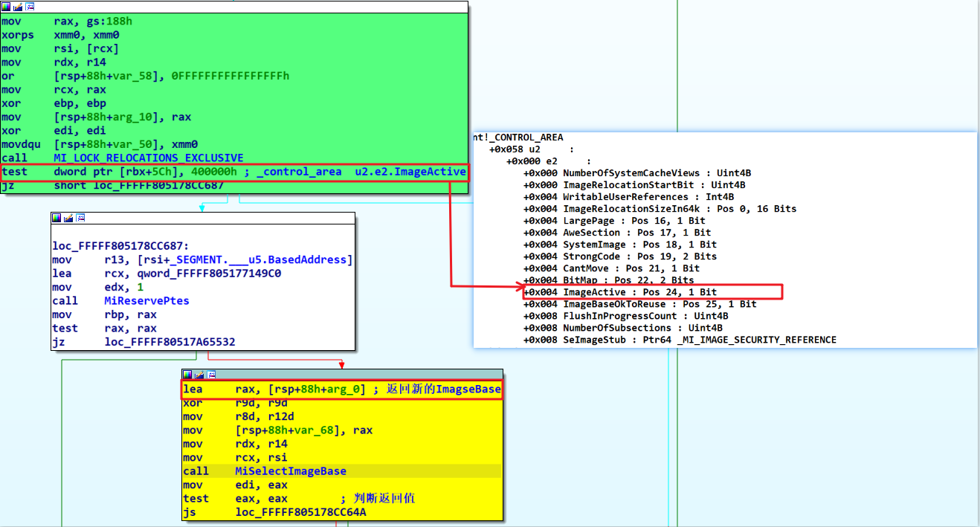Select the CantMove bit field row
The width and height of the screenshot is (980, 527).
point(611,268)
